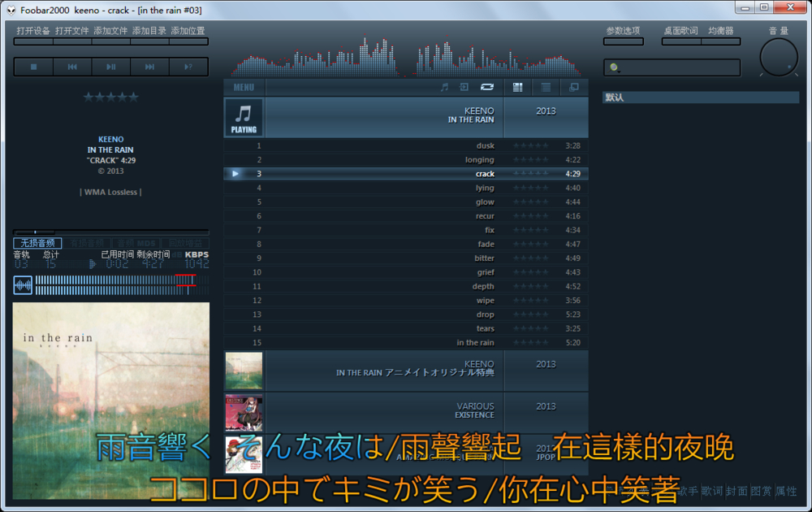Expand the VARIOUS EXISTENCE album header
Screen dimensions: 812x512
point(406,413)
